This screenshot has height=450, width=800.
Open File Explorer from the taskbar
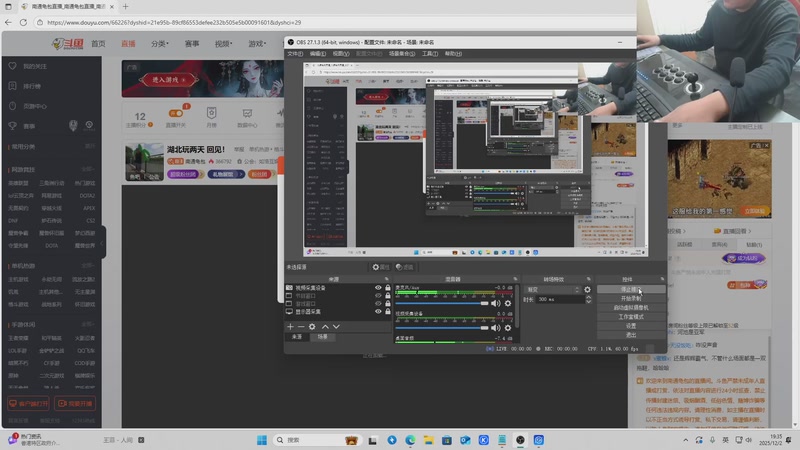[429, 440]
